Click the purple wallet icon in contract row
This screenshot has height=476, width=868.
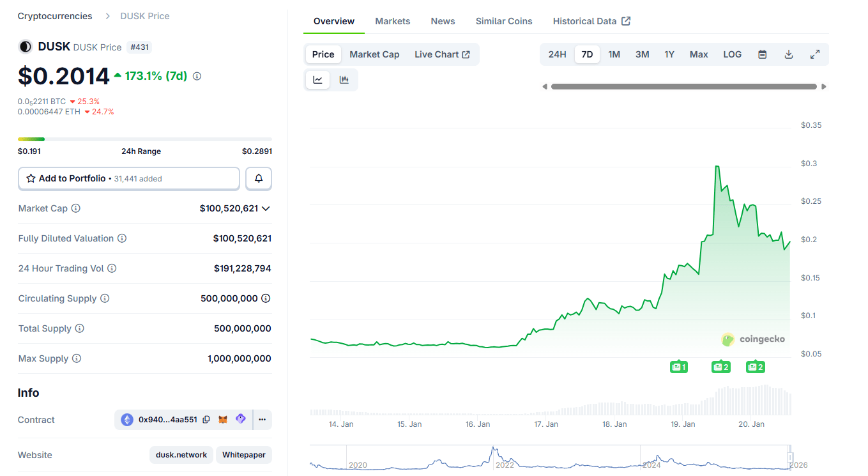point(241,419)
